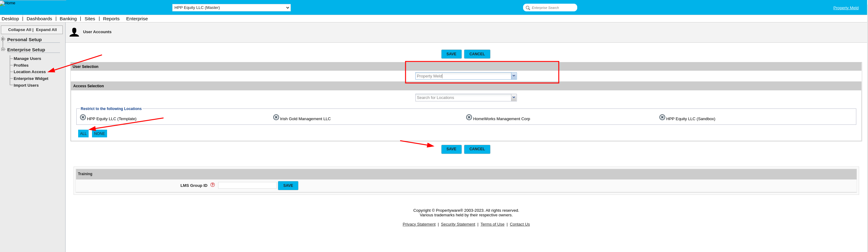The height and width of the screenshot is (252, 868).
Task: Click the User Accounts person icon
Action: click(x=74, y=32)
